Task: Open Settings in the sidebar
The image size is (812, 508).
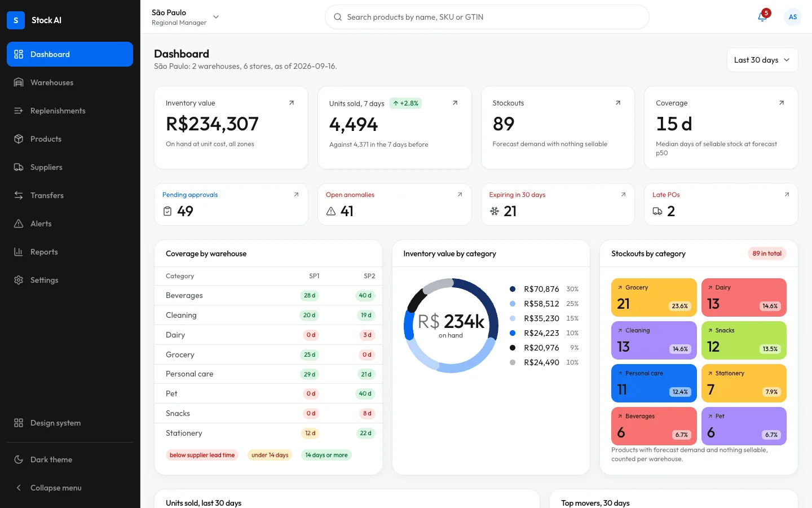Action: 70,280
